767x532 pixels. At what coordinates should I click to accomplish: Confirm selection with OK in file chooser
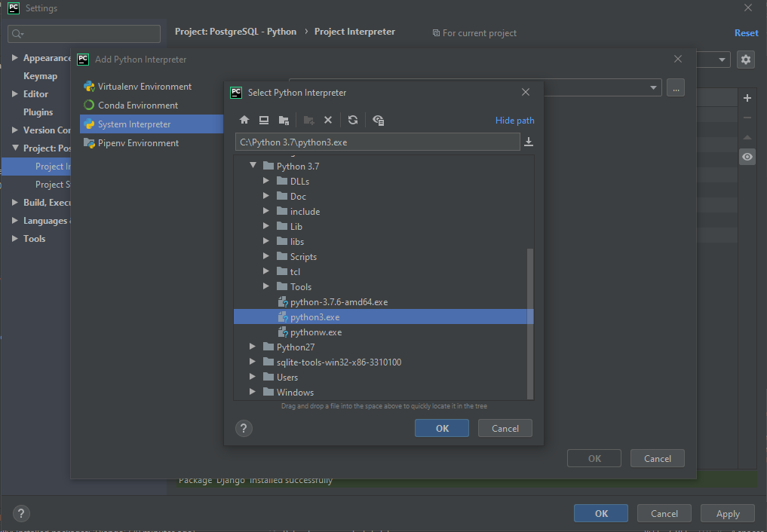442,429
